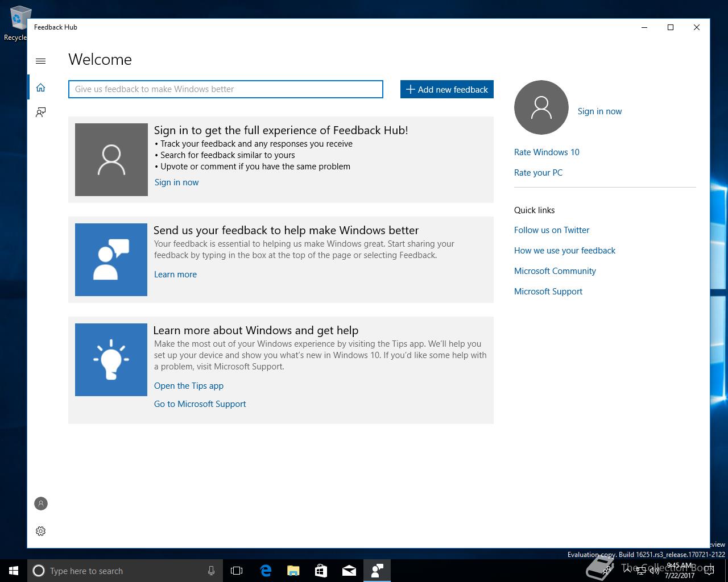Viewport: 728px width, 582px height.
Task: Click Feedback Hub icon in taskbar
Action: pyautogui.click(x=377, y=571)
